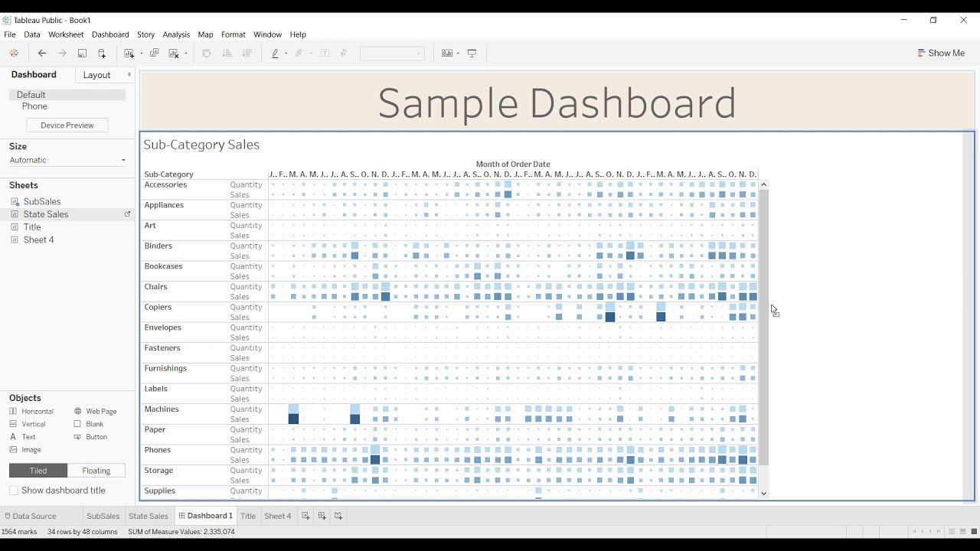Click the show mark labels icon

coord(325,53)
